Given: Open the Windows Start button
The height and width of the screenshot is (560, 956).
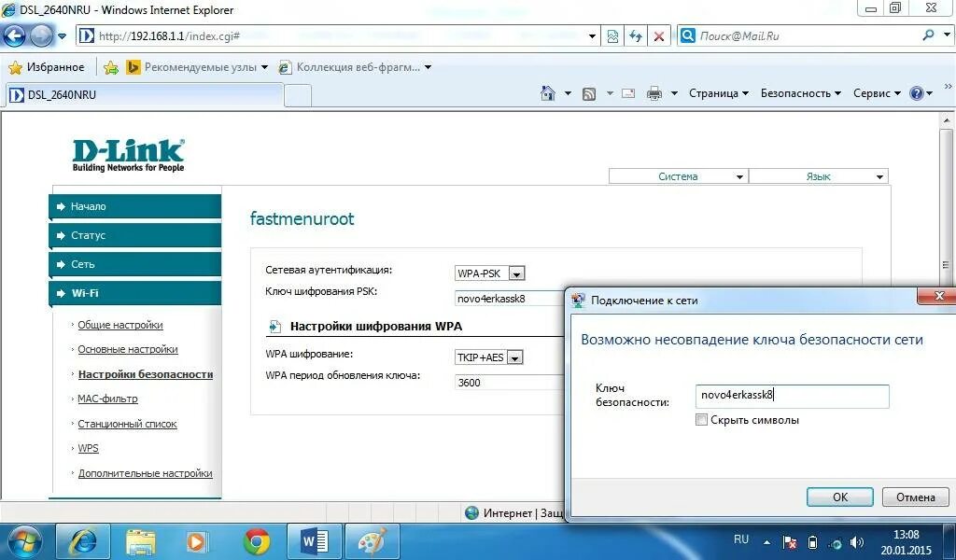Looking at the screenshot, I should point(24,541).
